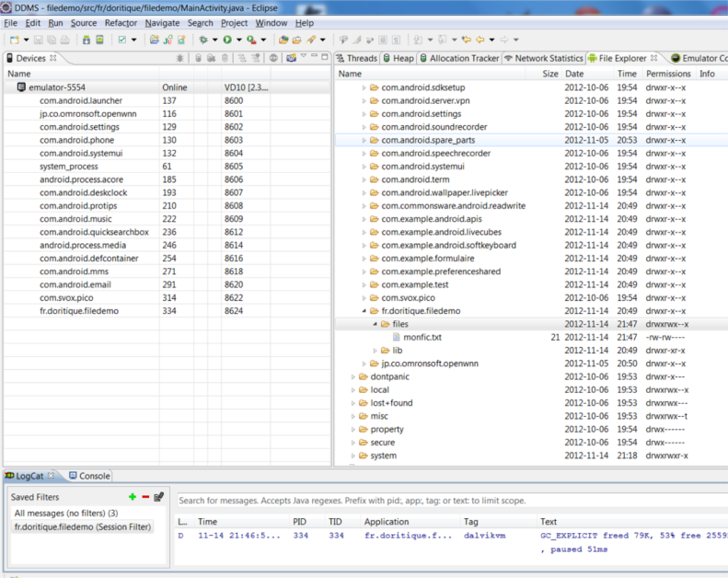This screenshot has width=728, height=578.
Task: Click the Debug bug icon in main toolbar
Action: 203,40
